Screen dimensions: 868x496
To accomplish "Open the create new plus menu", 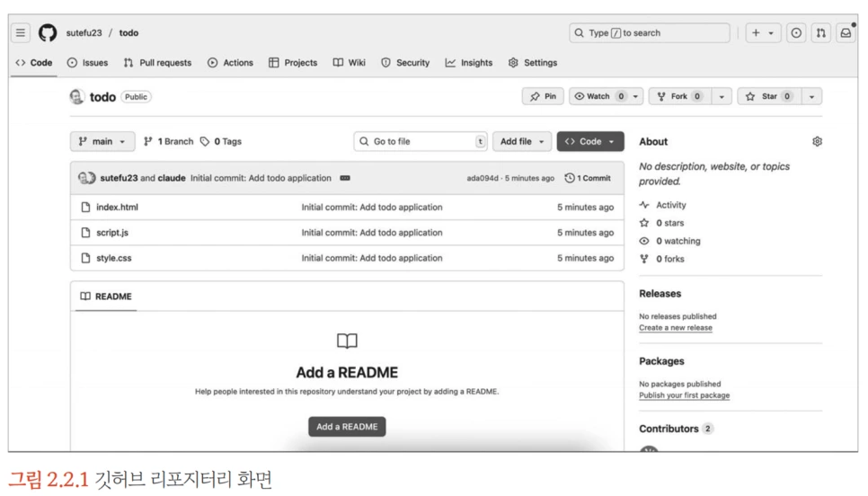I will (763, 32).
